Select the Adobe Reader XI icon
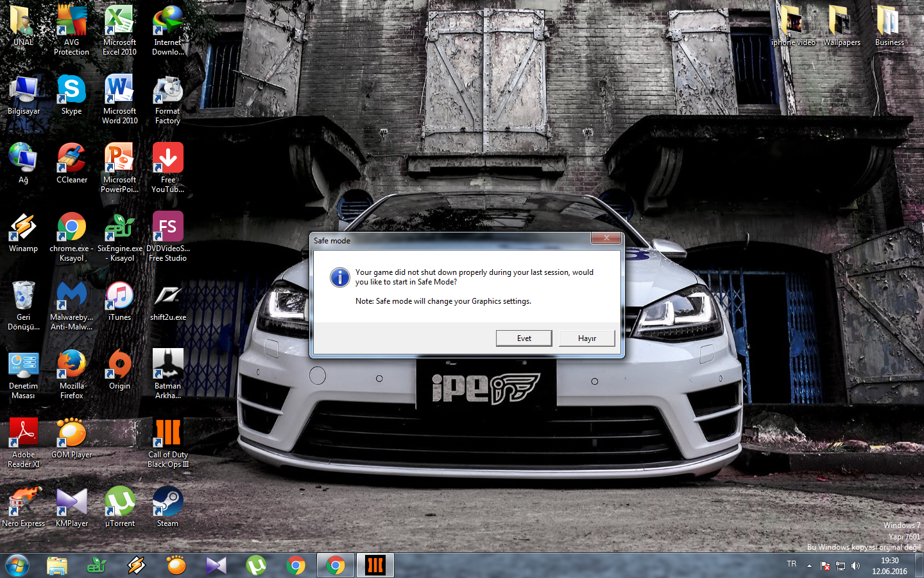 coord(23,442)
